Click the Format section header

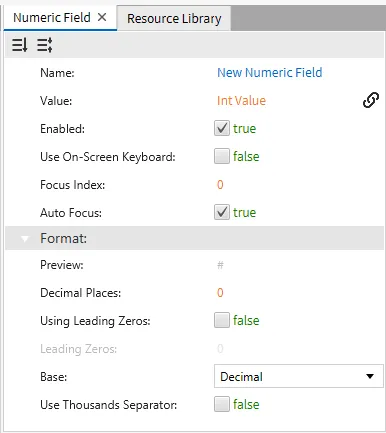(x=194, y=238)
